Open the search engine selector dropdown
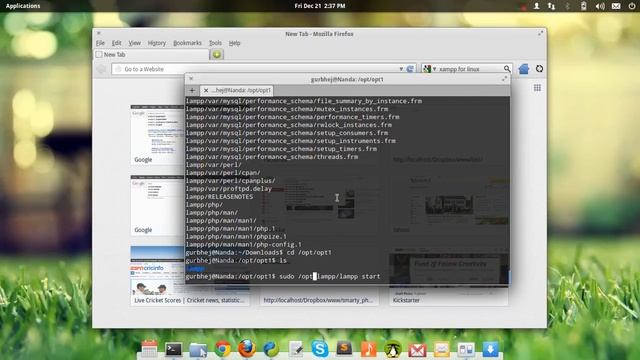The image size is (640, 360). point(429,69)
